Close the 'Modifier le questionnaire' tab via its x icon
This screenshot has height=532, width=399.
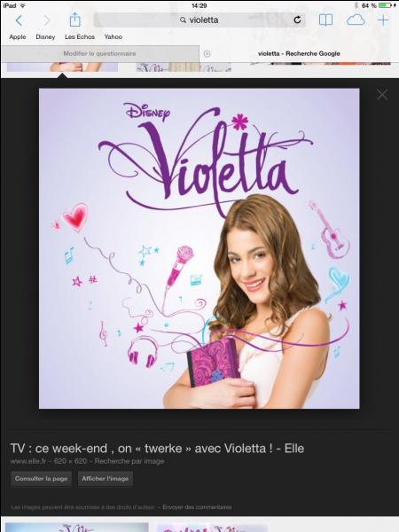(x=207, y=53)
